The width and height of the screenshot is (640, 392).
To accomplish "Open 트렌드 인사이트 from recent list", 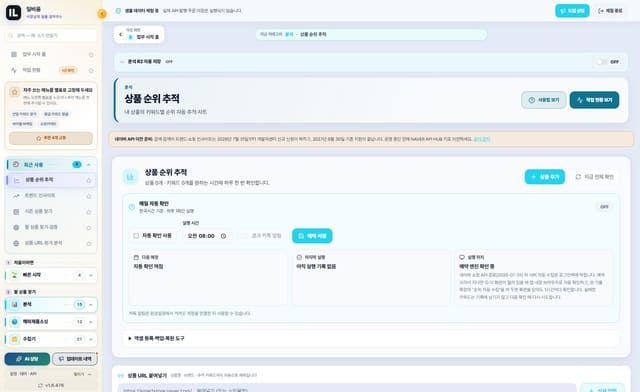I will [x=40, y=196].
